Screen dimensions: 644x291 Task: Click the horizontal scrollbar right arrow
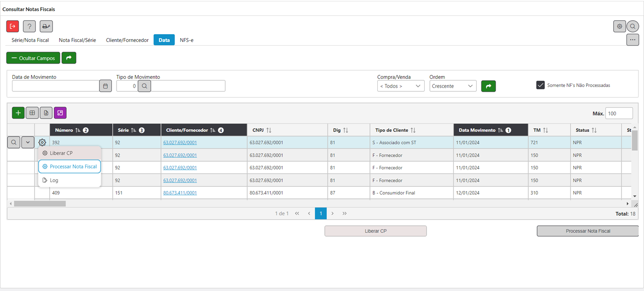[627, 203]
